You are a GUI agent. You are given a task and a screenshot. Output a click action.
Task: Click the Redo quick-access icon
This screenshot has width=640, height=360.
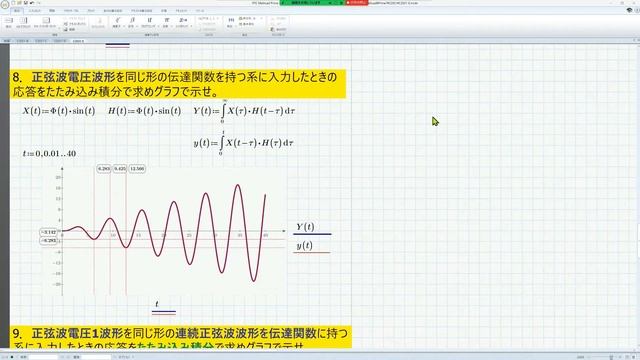pos(38,3)
